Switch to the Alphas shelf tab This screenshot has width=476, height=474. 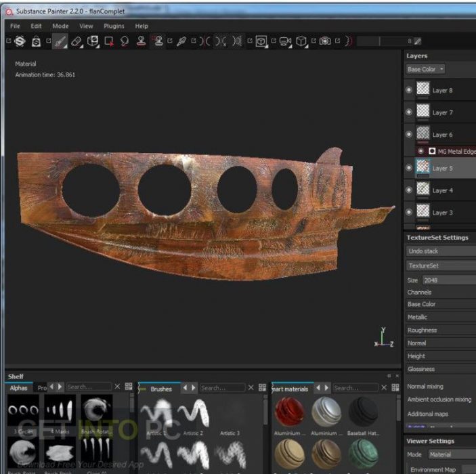(18, 388)
